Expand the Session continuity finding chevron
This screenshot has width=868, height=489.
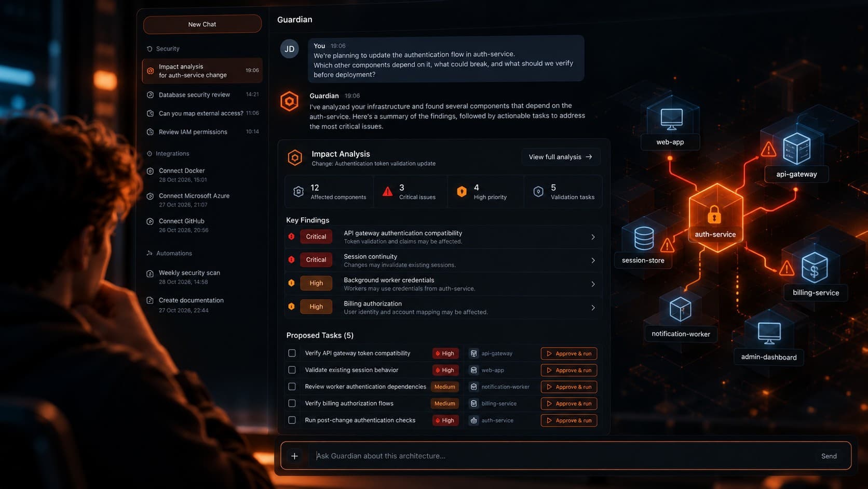[x=593, y=260]
